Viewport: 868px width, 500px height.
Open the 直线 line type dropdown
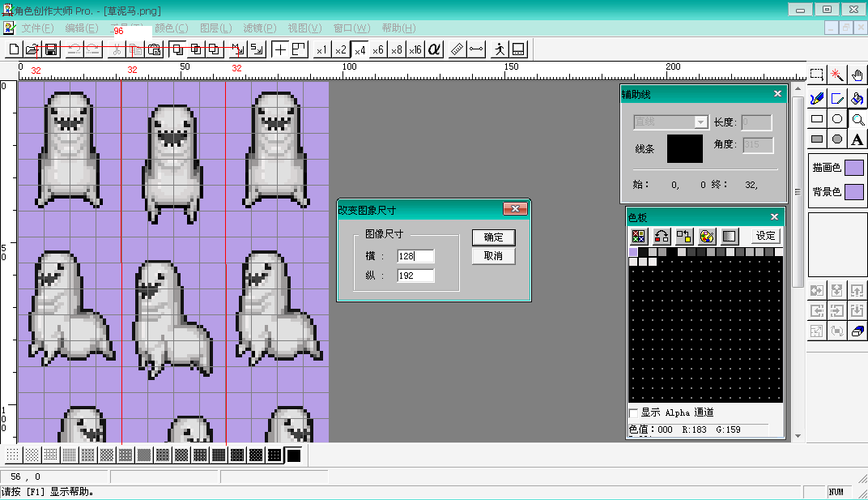[x=670, y=122]
